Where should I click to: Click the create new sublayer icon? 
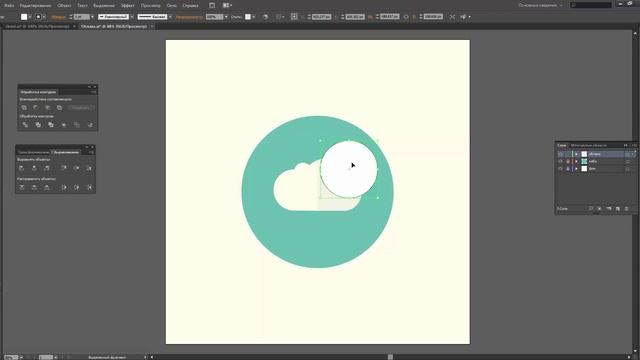609,209
